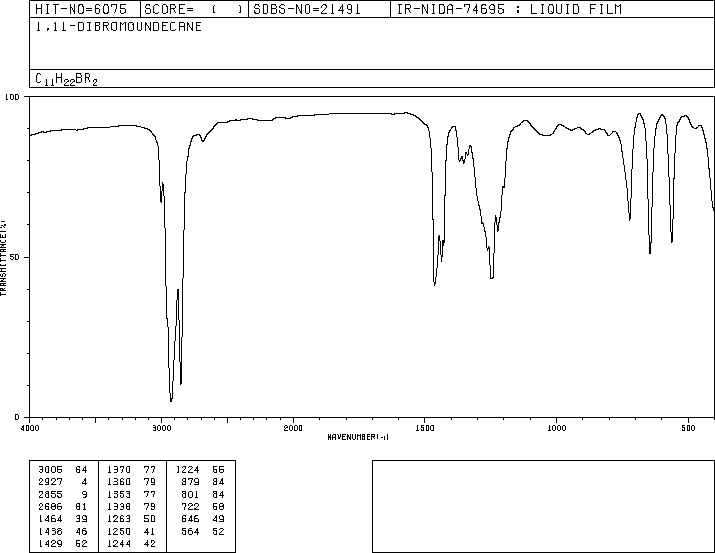Click transmittance value 39 beside 1464
Screen dimensions: 715x553
81,519
